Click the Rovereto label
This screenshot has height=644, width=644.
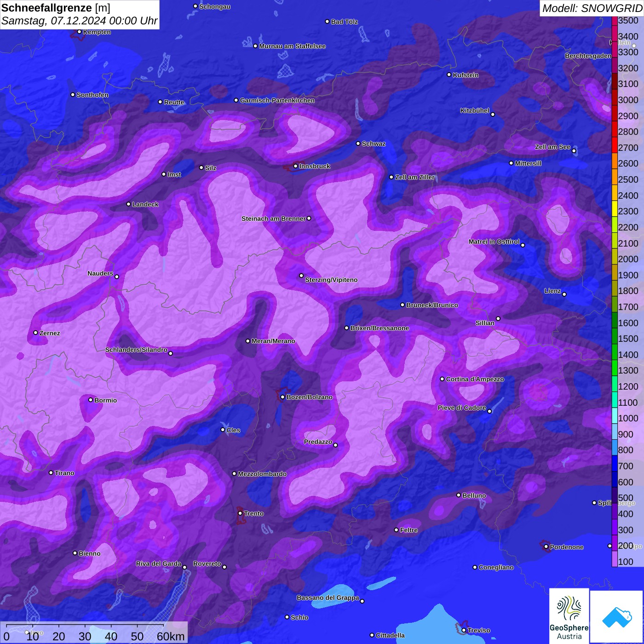click(x=207, y=563)
